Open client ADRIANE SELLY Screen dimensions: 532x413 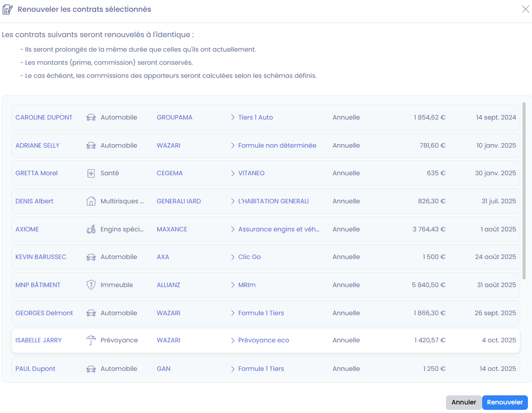37,145
